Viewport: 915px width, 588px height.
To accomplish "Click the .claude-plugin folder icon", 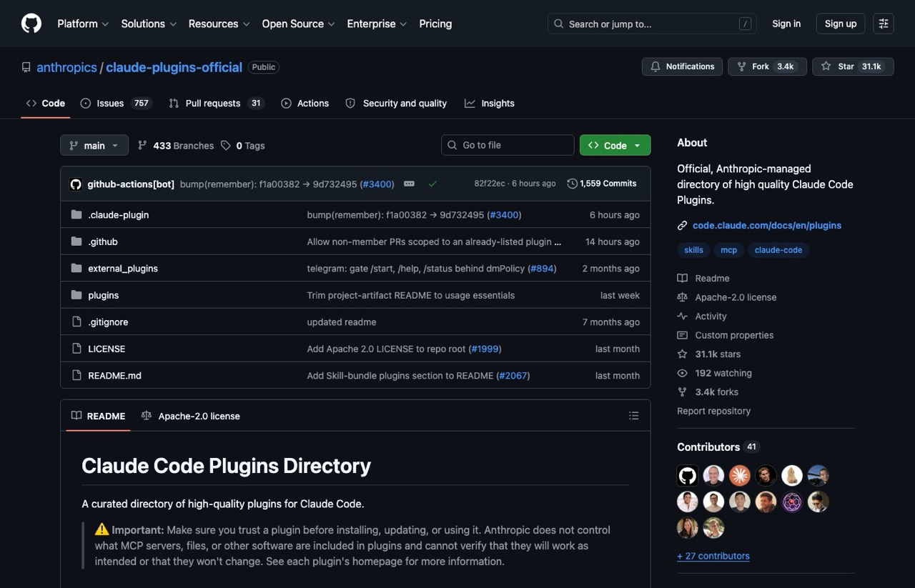I will (x=76, y=215).
